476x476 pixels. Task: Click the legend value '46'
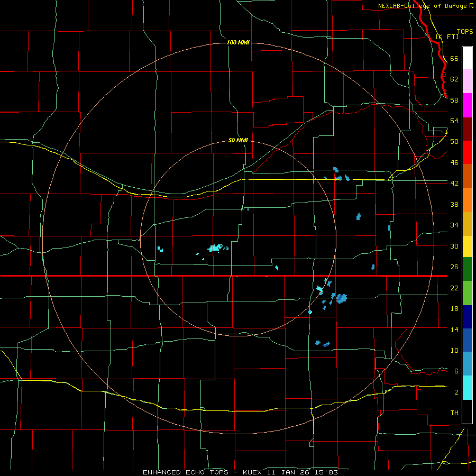click(x=454, y=163)
